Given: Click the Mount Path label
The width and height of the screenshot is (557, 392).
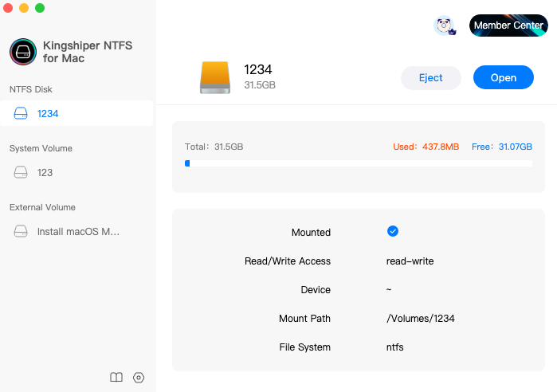Looking at the screenshot, I should 304,318.
